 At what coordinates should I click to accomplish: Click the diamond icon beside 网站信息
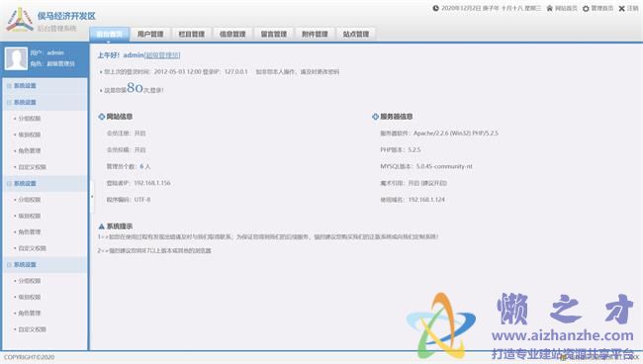point(101,117)
